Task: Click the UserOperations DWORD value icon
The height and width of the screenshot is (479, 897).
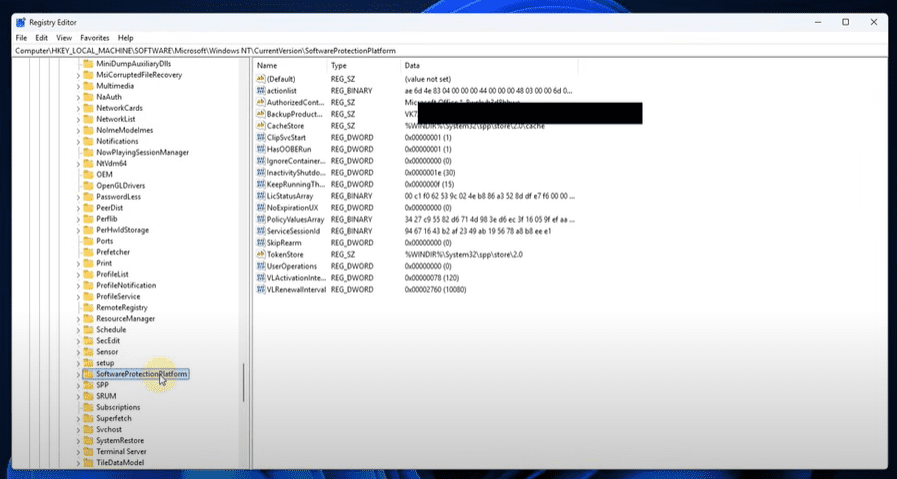Action: (261, 266)
